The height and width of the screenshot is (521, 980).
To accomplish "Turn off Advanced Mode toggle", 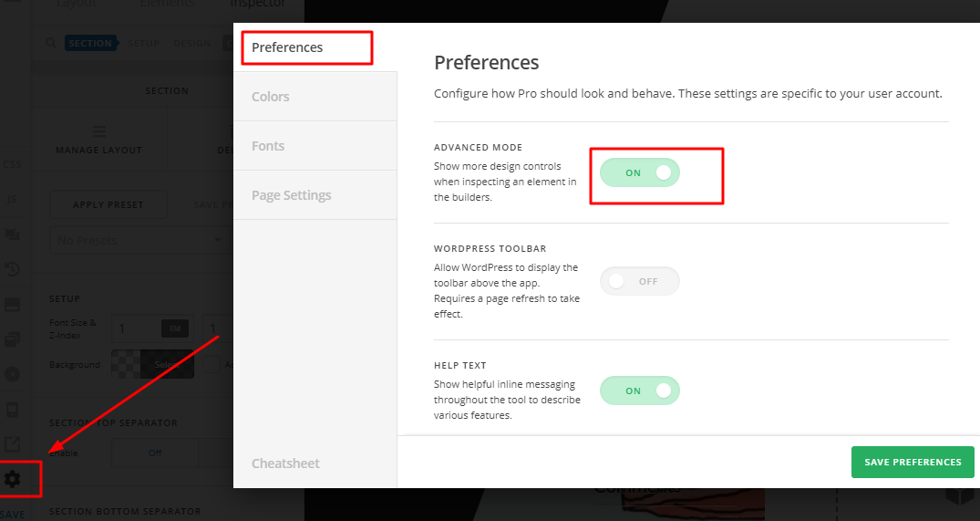I will [x=640, y=172].
